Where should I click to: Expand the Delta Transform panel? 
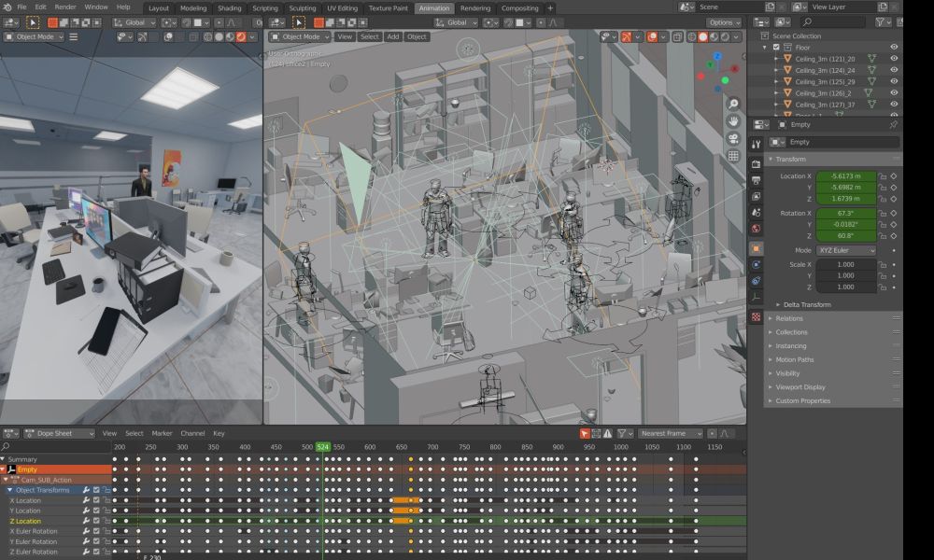coord(807,304)
